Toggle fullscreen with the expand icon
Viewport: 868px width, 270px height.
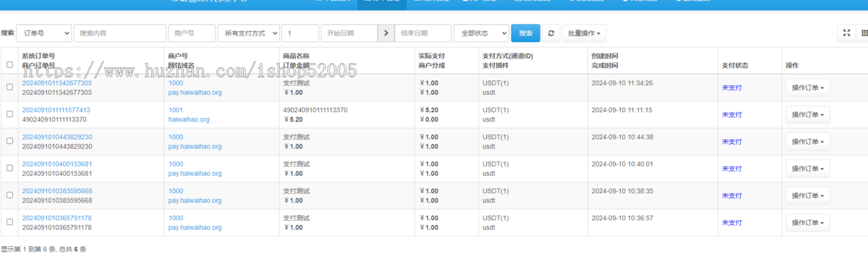click(x=846, y=33)
